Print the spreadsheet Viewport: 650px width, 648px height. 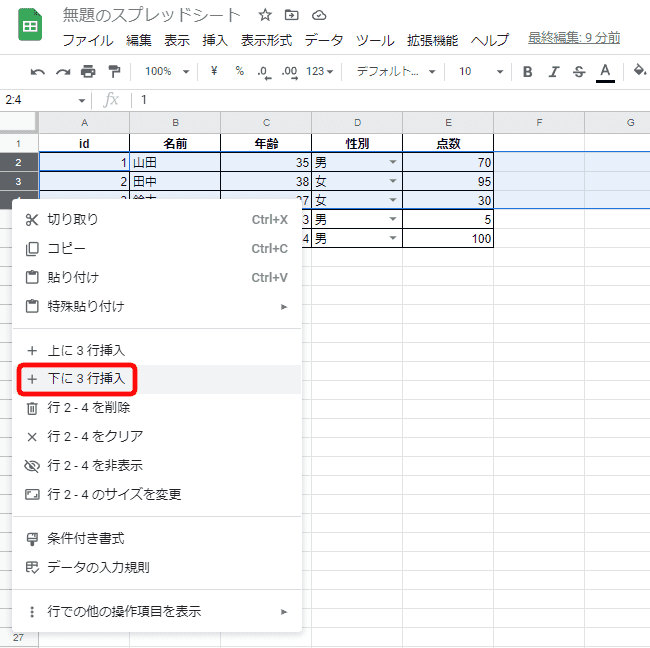click(x=88, y=72)
